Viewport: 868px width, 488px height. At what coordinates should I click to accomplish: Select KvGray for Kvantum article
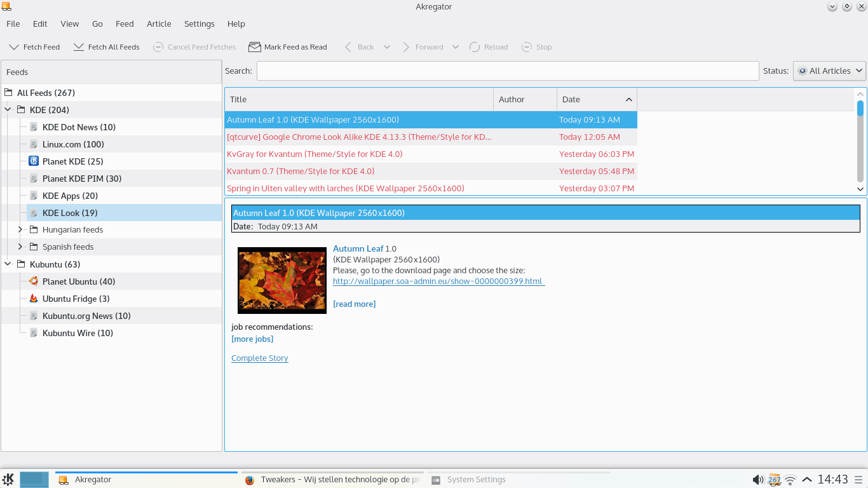[x=431, y=154]
